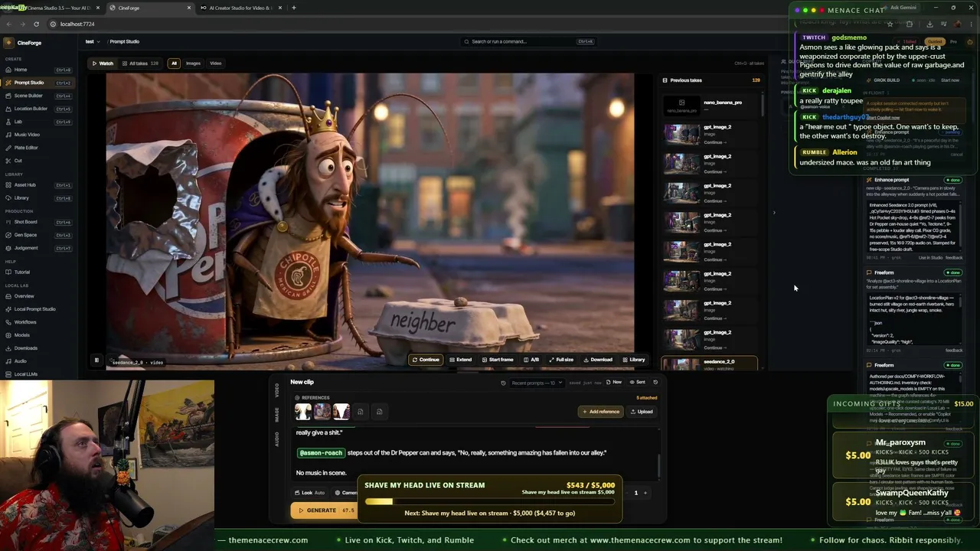Open the Lab section
980x551 pixels.
(38, 122)
